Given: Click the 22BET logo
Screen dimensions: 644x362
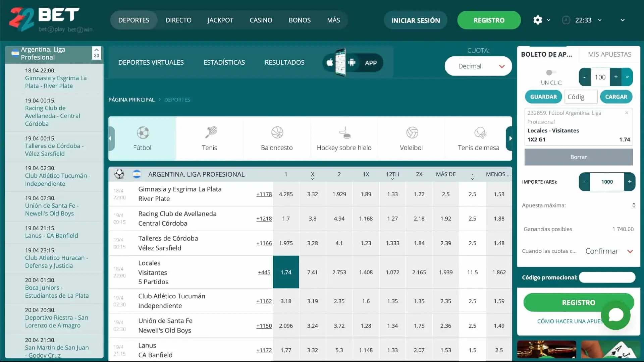Looking at the screenshot, I should 50,19.
